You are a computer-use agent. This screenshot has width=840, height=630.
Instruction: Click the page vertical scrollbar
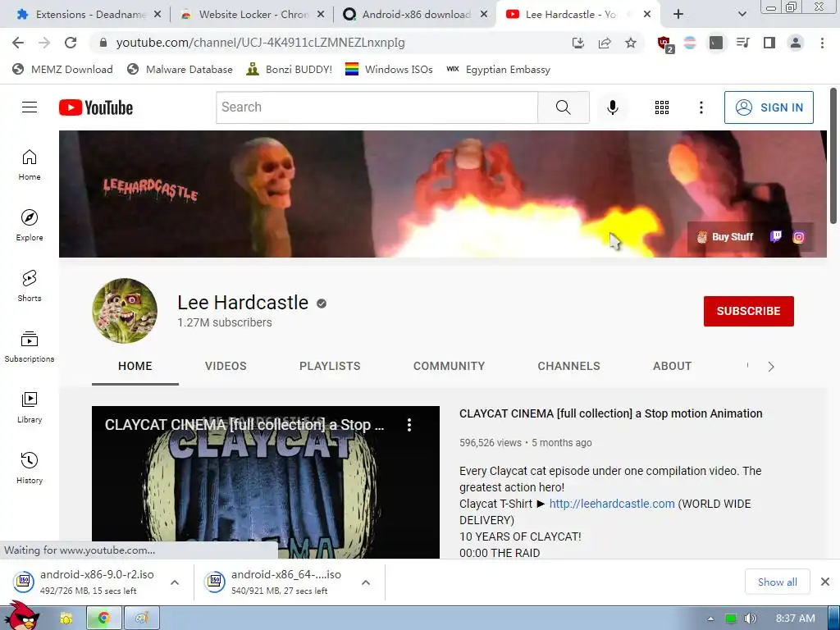coord(833,155)
